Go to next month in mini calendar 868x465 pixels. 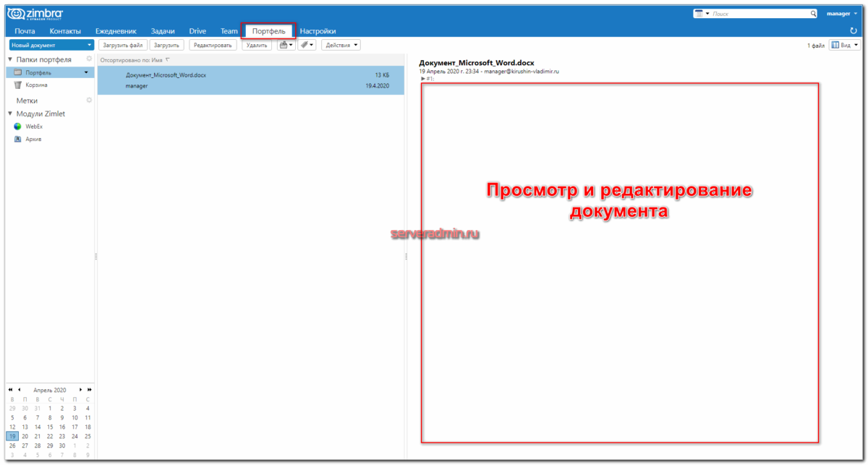click(80, 390)
